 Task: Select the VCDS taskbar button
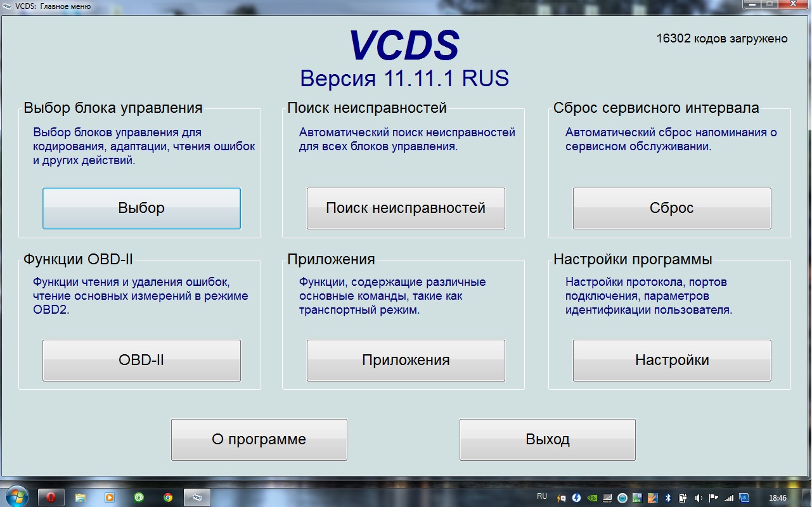(197, 497)
